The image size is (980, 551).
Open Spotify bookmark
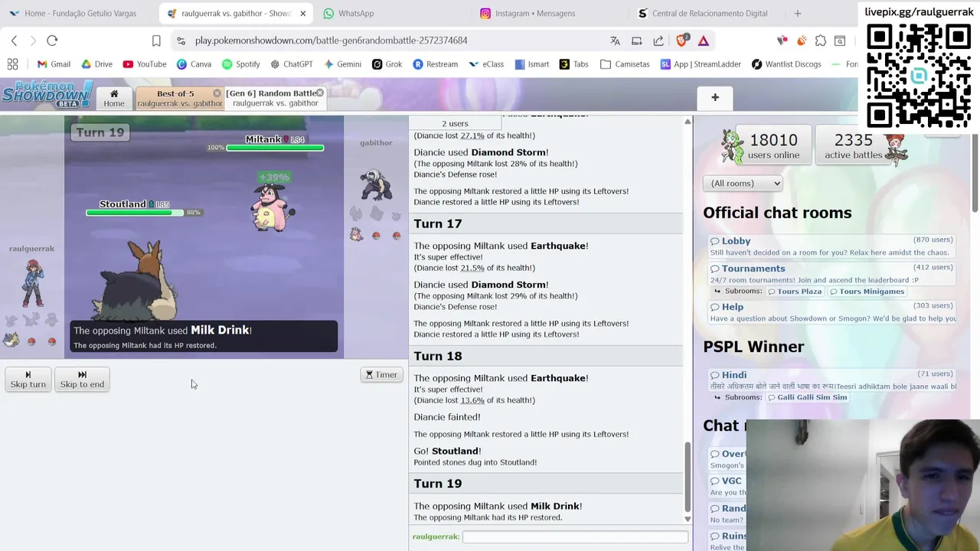point(241,64)
